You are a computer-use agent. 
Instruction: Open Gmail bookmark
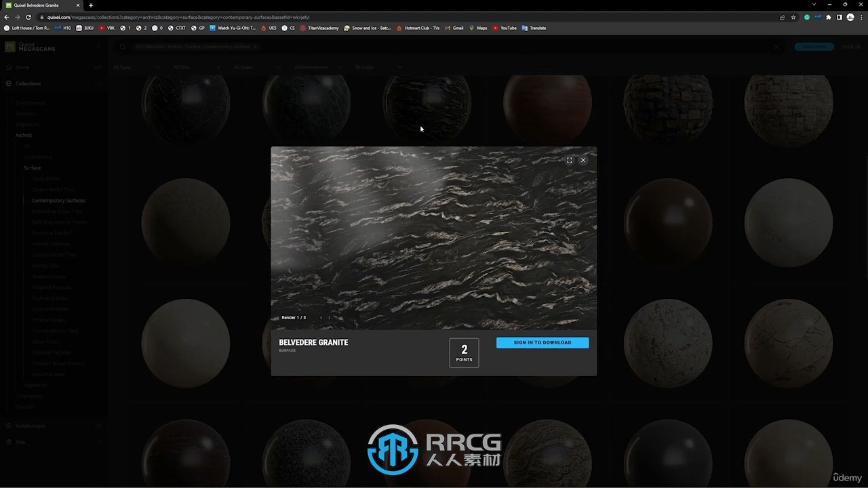[454, 28]
